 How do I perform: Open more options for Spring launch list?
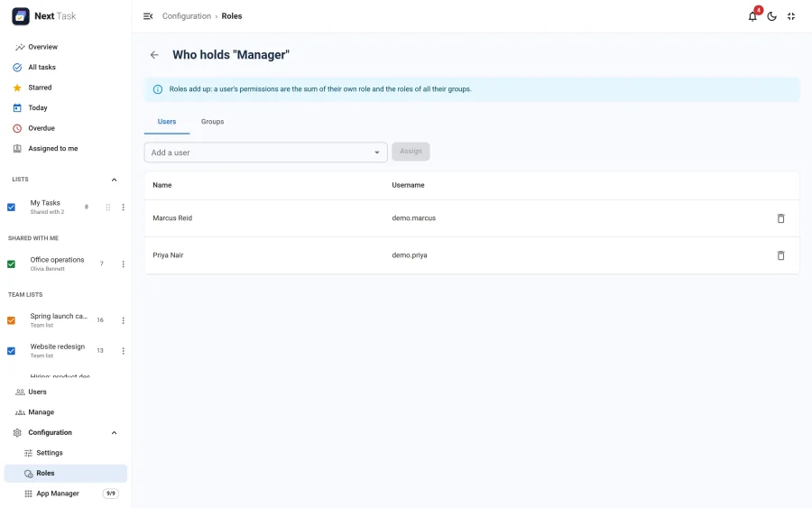[x=124, y=320]
